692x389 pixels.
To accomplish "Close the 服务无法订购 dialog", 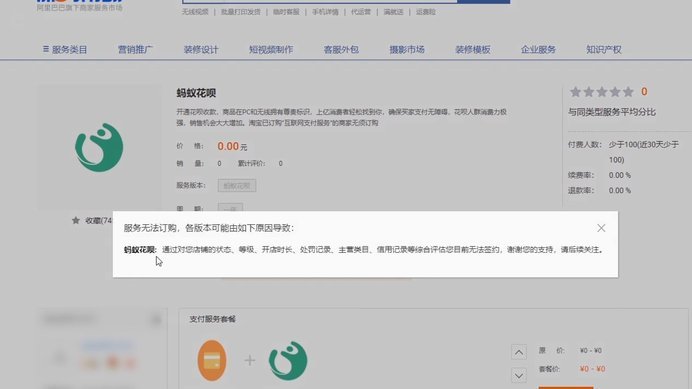I will [601, 228].
